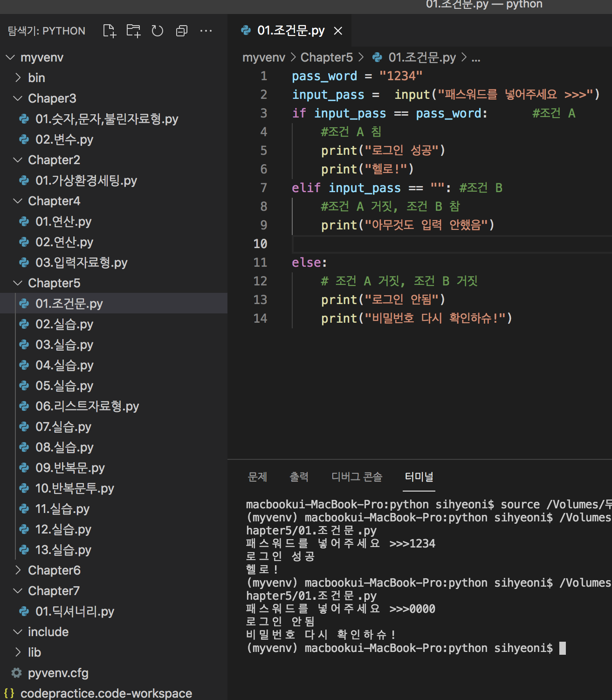Click the explorer title 탐색기: PYTHON
The width and height of the screenshot is (612, 700).
(x=47, y=31)
